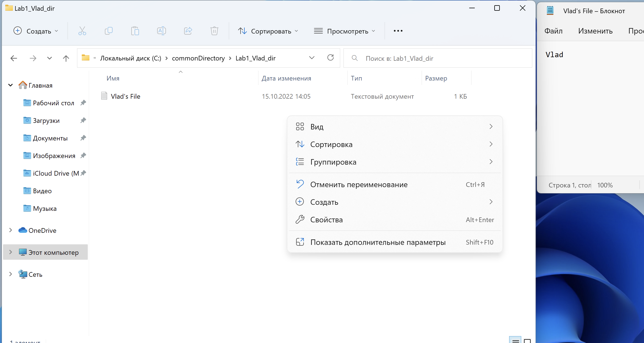Click the Cut scissors toolbar icon

coord(82,31)
